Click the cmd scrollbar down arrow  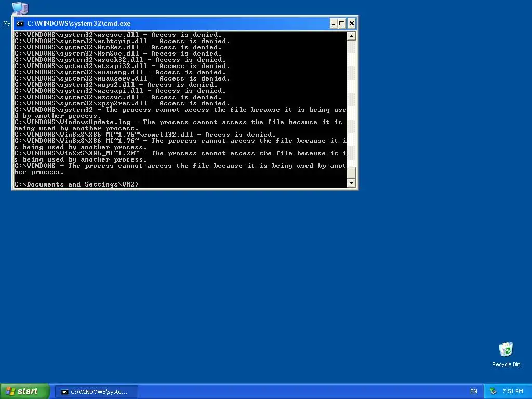pyautogui.click(x=351, y=183)
